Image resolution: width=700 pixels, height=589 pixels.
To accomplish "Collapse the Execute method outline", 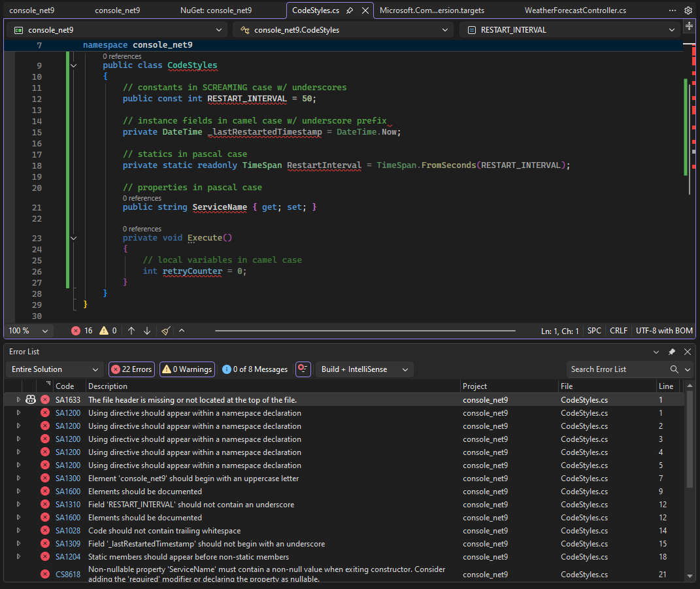I will coord(74,238).
